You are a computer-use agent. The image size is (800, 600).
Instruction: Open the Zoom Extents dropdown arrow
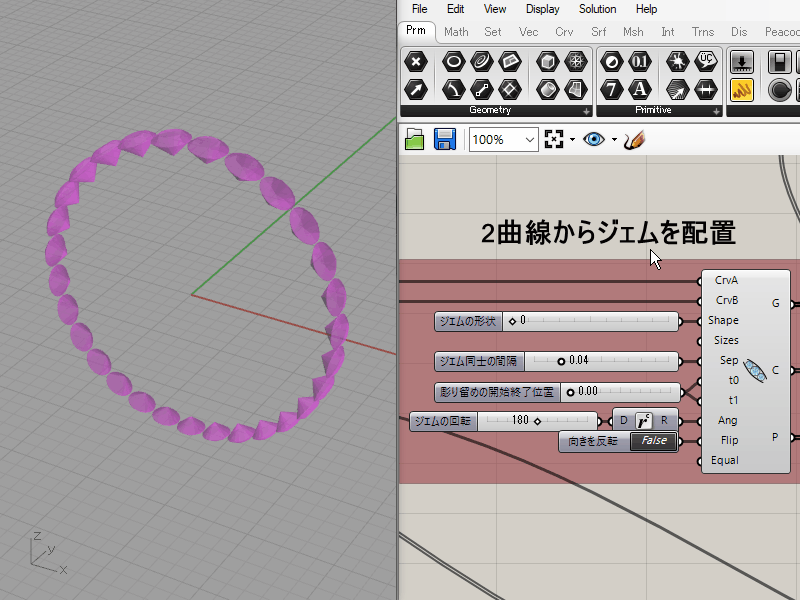573,140
